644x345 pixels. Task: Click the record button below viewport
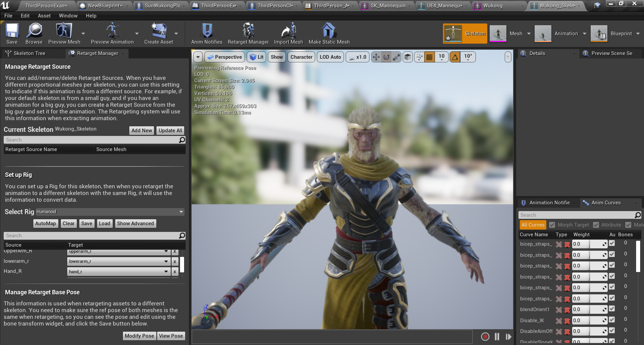coord(485,337)
